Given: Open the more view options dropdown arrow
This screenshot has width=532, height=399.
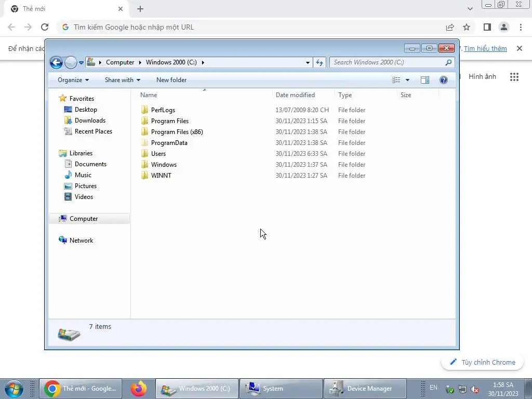Looking at the screenshot, I should point(407,80).
